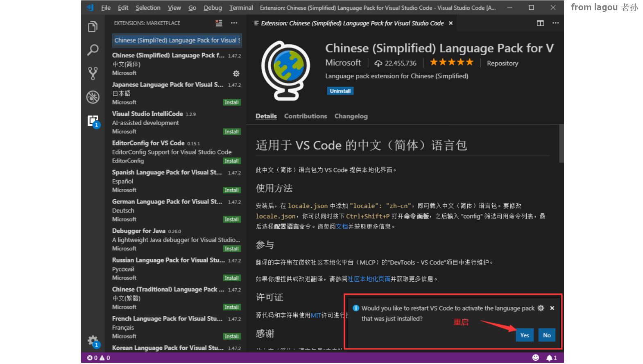The height and width of the screenshot is (364, 643).
Task: Open notification settings gear icon
Action: tap(541, 308)
